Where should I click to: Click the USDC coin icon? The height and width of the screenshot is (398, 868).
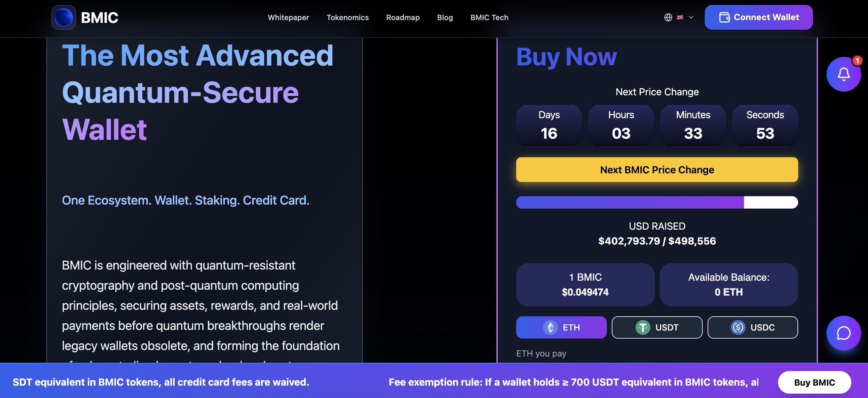point(738,327)
